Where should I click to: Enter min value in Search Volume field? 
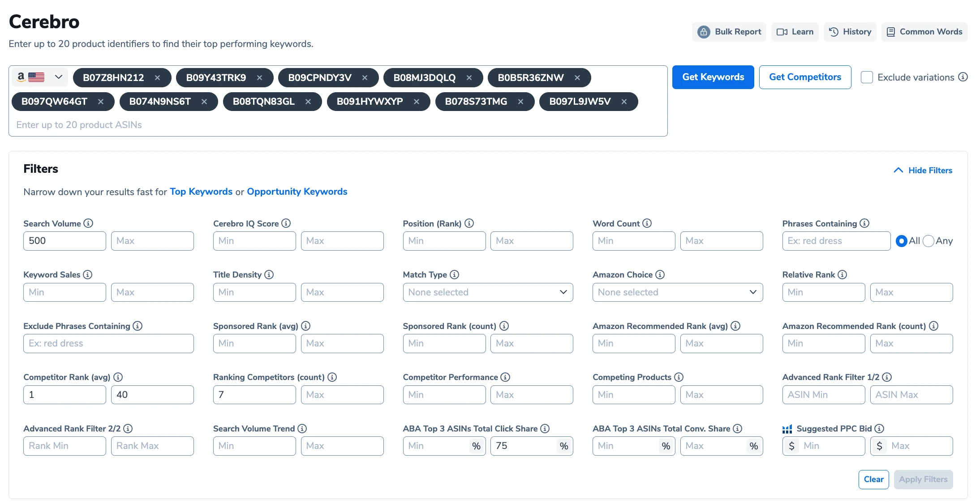click(64, 240)
